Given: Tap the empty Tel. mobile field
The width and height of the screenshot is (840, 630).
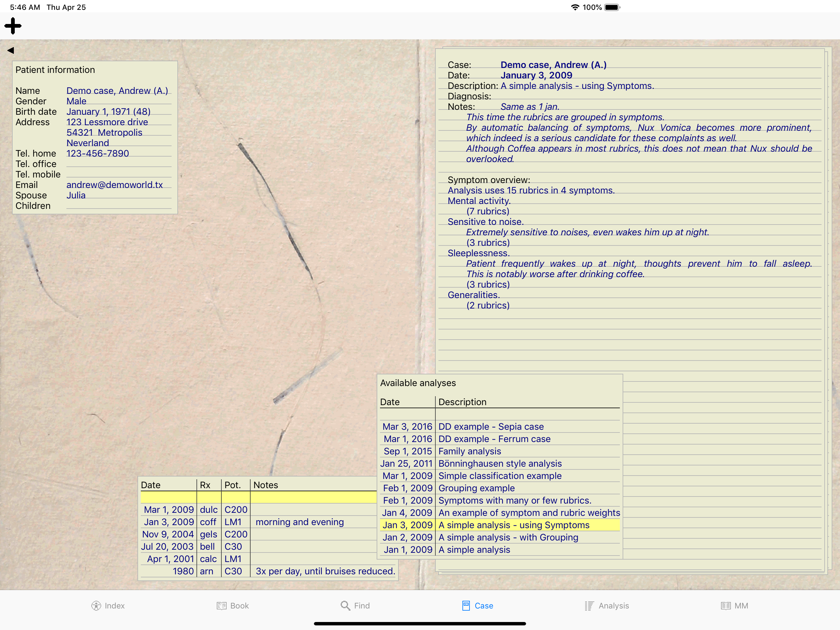Looking at the screenshot, I should point(119,174).
